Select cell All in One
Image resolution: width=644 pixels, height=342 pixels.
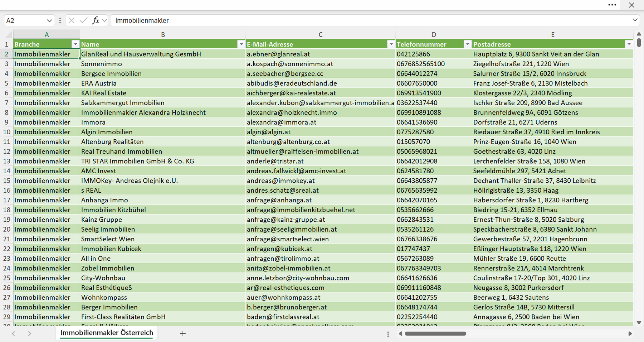click(163, 258)
